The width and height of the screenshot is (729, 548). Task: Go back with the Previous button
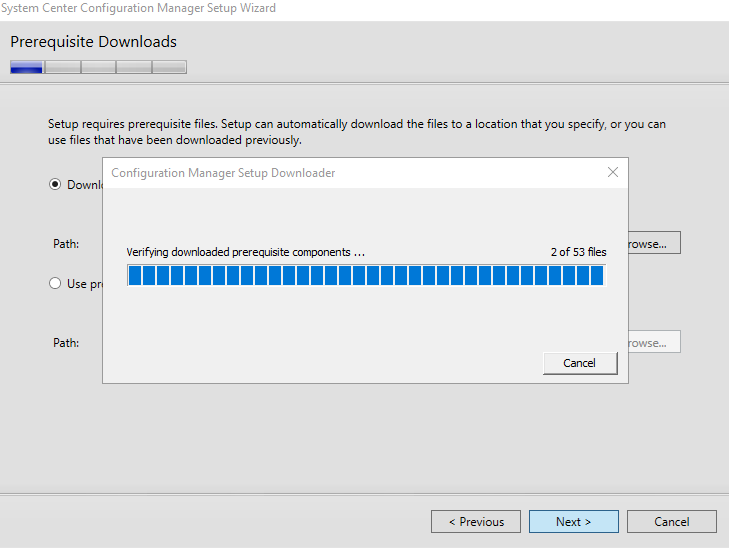476,522
